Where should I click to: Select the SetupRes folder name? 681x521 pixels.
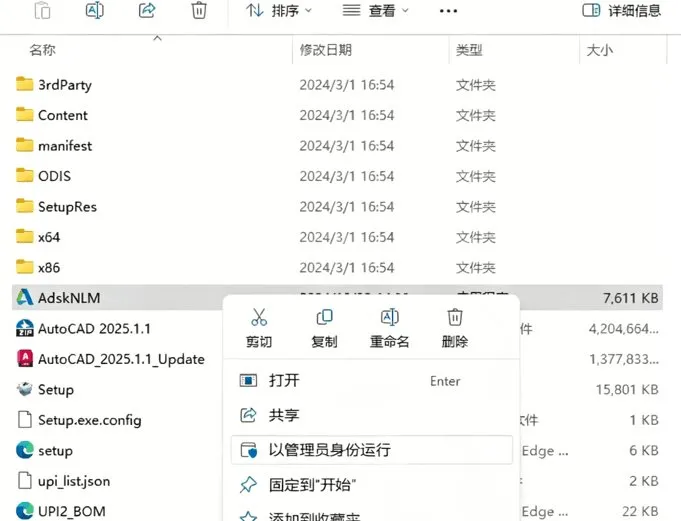[67, 207]
